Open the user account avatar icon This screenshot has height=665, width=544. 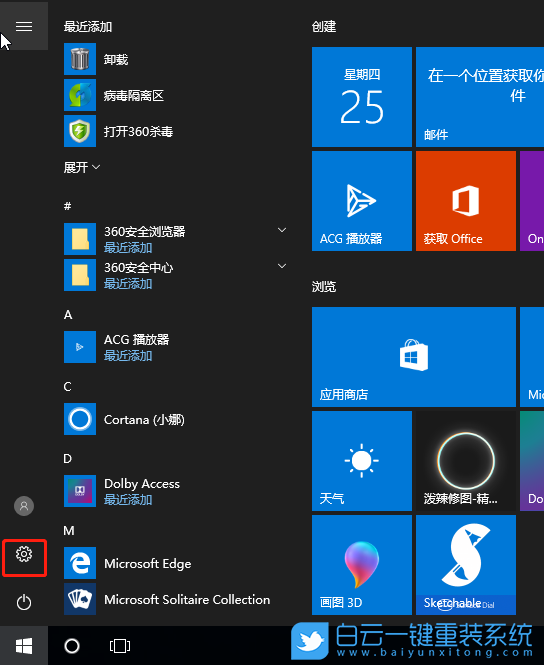tap(24, 506)
